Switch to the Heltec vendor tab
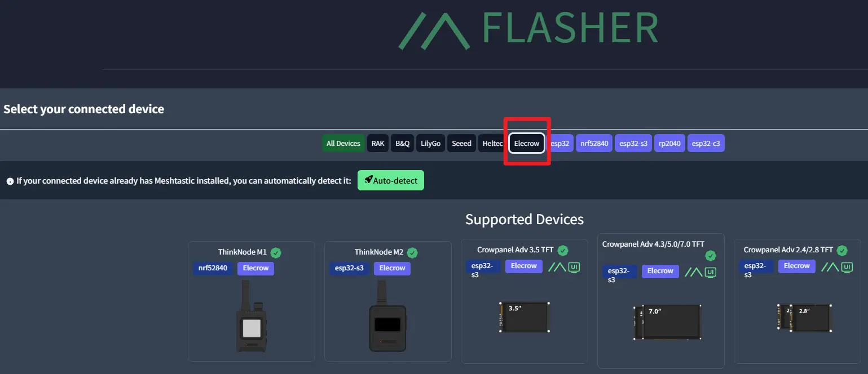This screenshot has height=374, width=868. click(492, 143)
